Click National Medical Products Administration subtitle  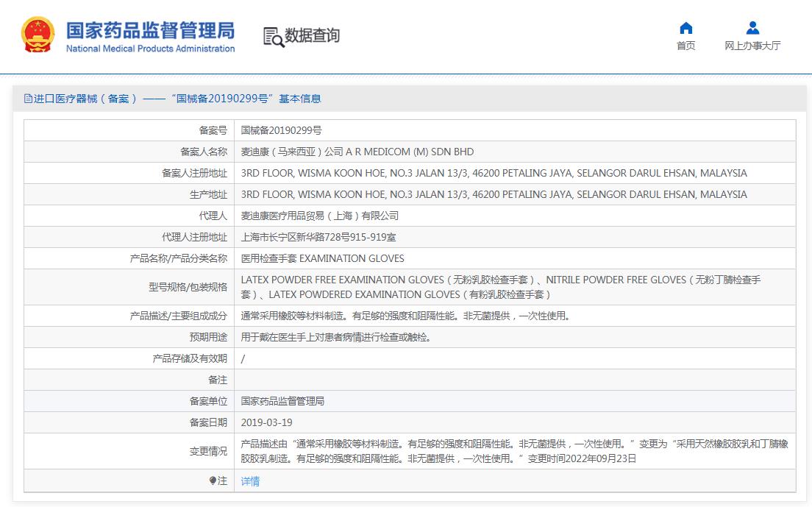pos(150,49)
